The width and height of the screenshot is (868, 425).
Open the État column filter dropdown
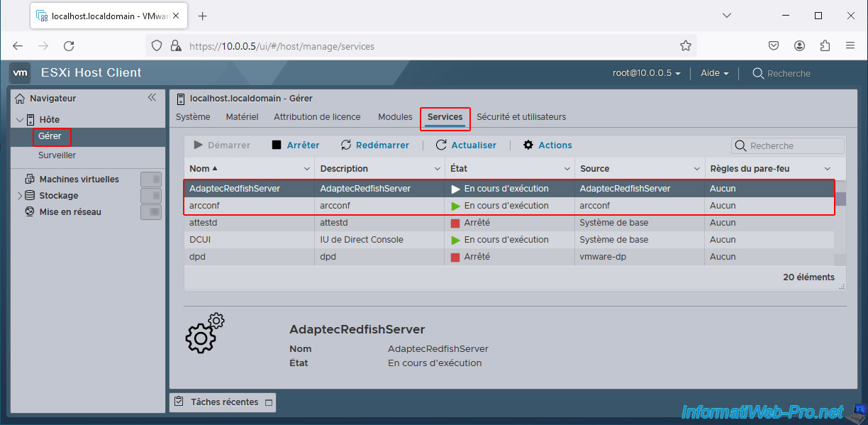point(567,169)
